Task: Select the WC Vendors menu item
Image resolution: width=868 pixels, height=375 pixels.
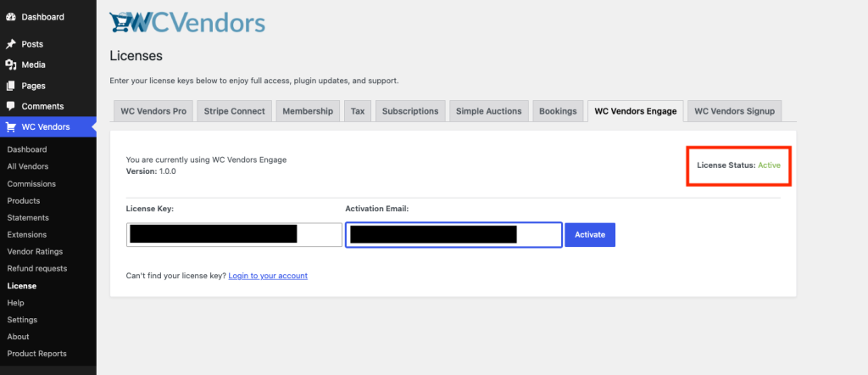Action: (x=48, y=127)
